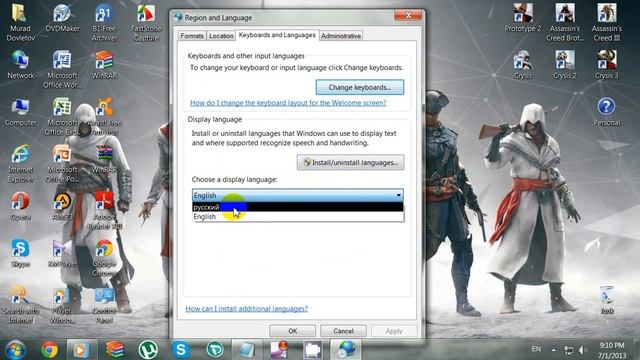640x360 pixels.
Task: Launch Google Chrome desktop shortcut
Action: tap(104, 257)
